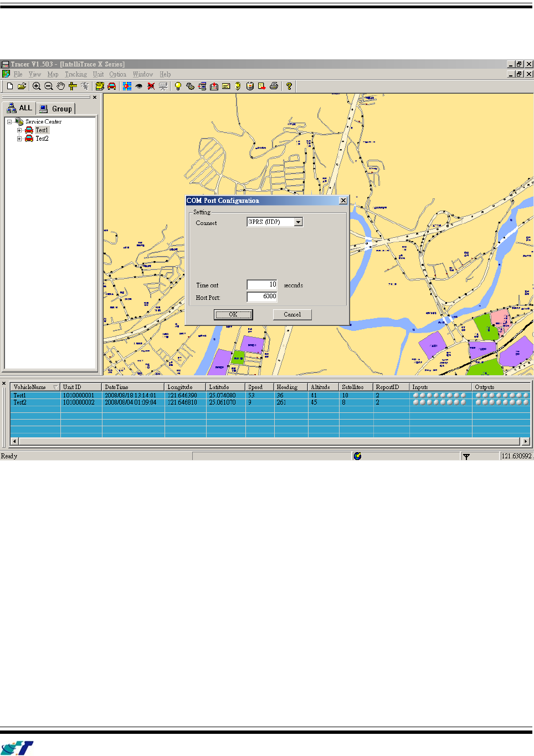The image size is (534, 756).
Task: Open the View menu
Action: (35, 74)
